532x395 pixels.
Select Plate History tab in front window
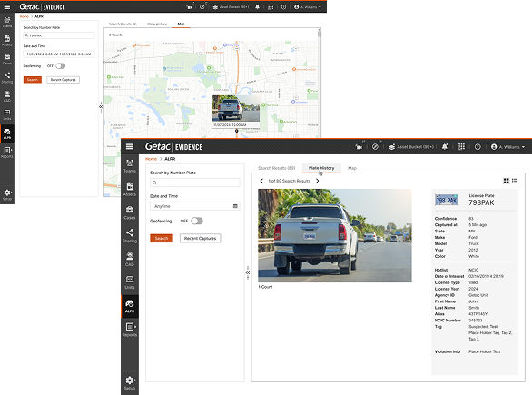point(321,168)
